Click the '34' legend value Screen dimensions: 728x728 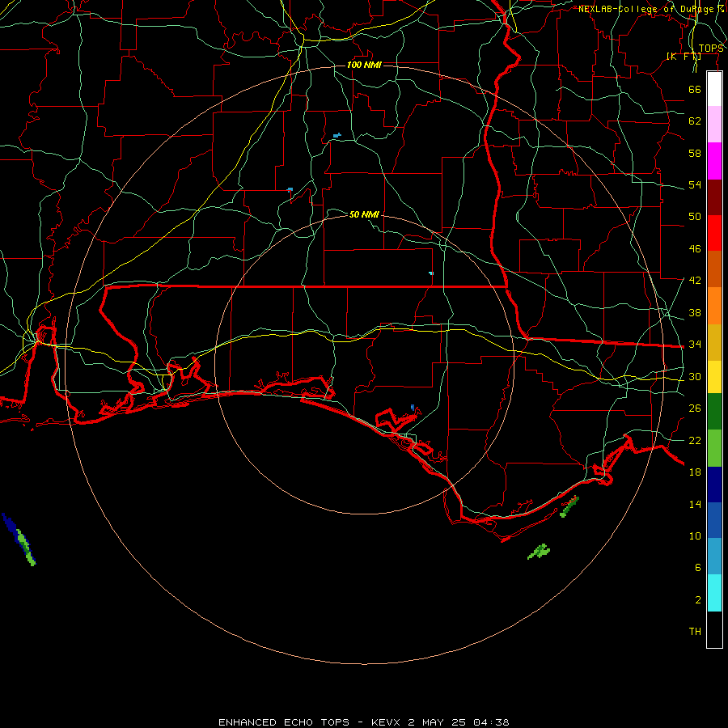pyautogui.click(x=695, y=345)
